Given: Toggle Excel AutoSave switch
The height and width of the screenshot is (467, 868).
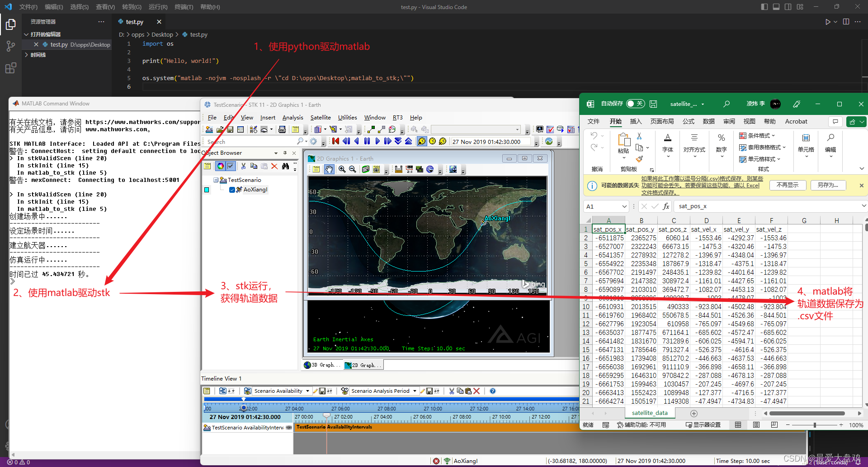Looking at the screenshot, I should click(x=636, y=104).
